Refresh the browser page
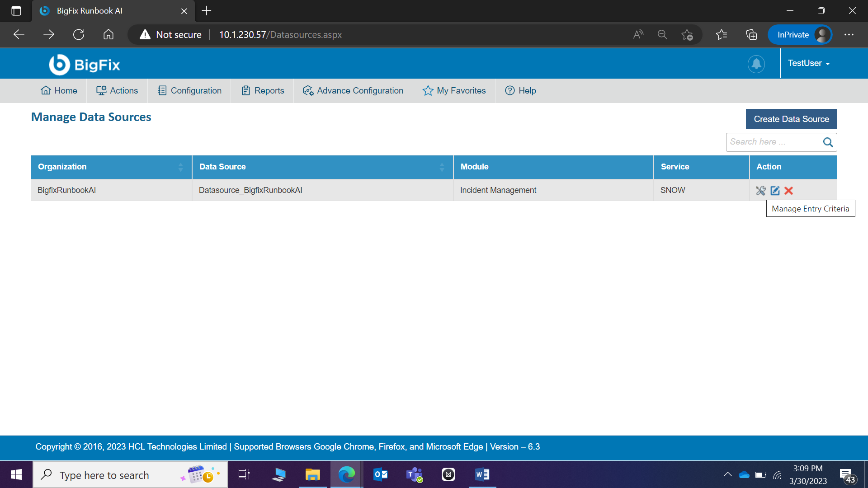868x488 pixels. click(x=79, y=35)
